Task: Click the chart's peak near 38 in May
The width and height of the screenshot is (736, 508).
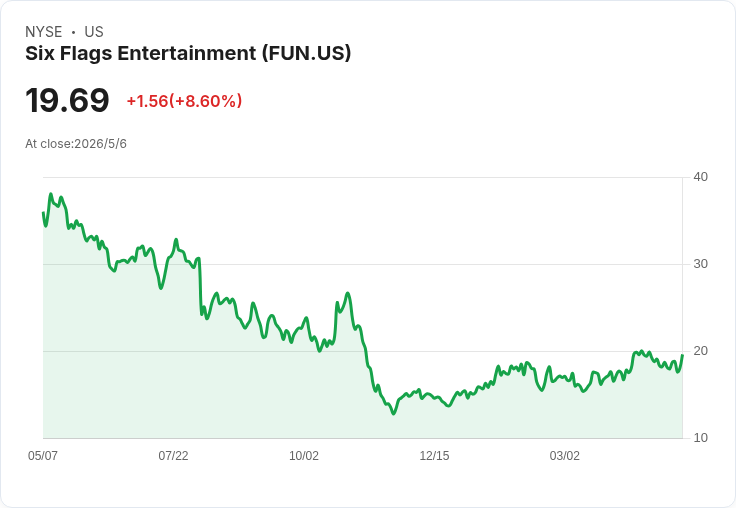Action: pyautogui.click(x=51, y=194)
